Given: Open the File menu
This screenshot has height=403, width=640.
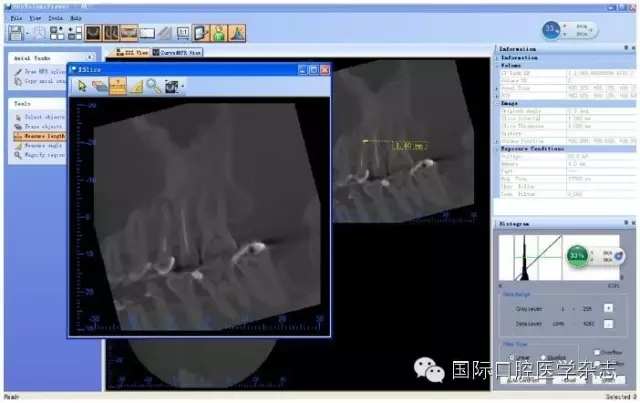Looking at the screenshot, I should tap(15, 18).
